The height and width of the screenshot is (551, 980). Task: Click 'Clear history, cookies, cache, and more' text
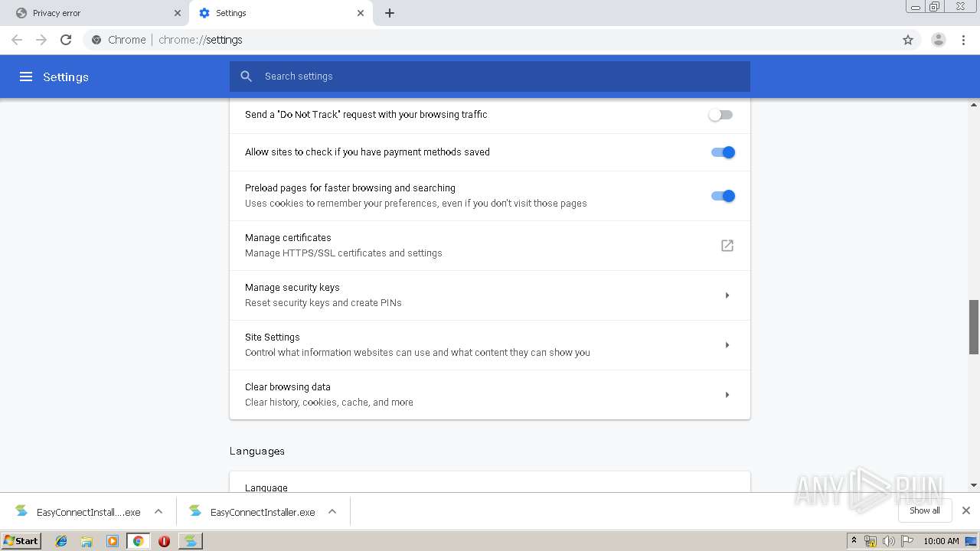point(329,403)
